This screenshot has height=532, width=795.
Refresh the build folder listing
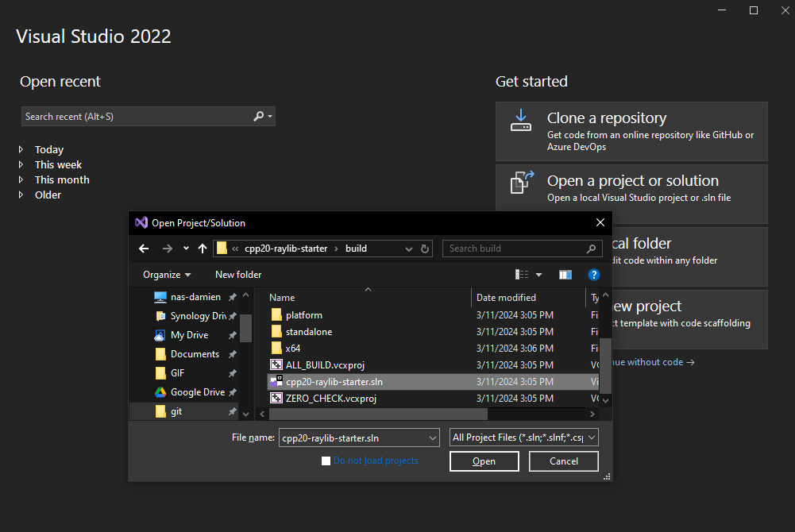click(425, 249)
